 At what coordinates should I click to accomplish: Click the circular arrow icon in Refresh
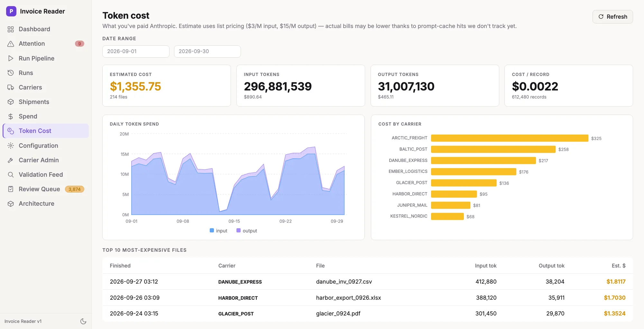[x=601, y=17]
